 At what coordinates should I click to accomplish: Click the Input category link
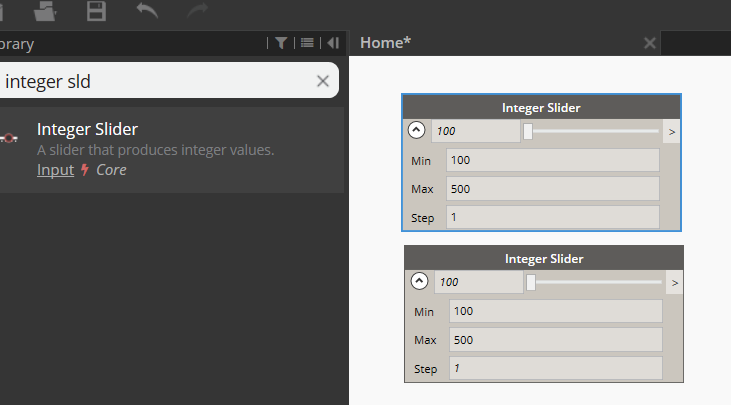(55, 170)
